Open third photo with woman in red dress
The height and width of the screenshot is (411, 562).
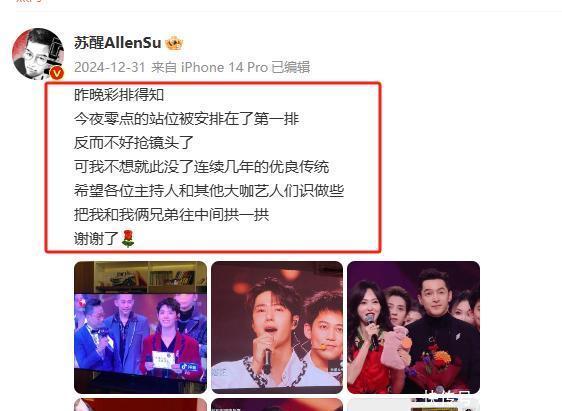point(413,328)
